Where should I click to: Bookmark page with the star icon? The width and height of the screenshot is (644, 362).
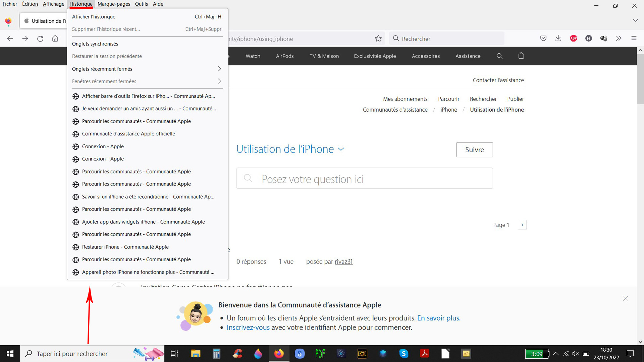[x=378, y=38]
